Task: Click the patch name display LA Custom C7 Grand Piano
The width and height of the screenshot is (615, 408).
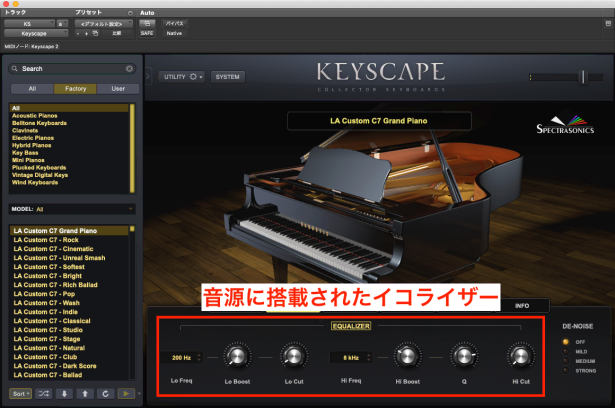Action: [379, 121]
